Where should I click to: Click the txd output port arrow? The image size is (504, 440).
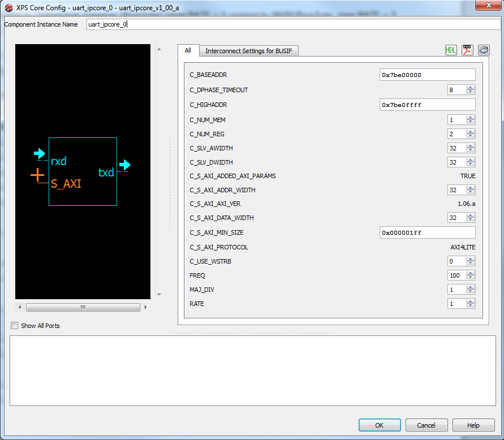coord(124,165)
